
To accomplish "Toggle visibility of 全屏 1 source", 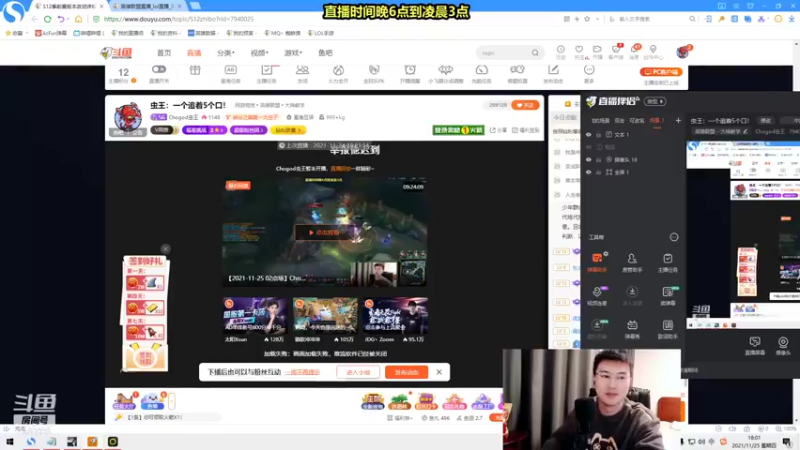I will point(588,172).
